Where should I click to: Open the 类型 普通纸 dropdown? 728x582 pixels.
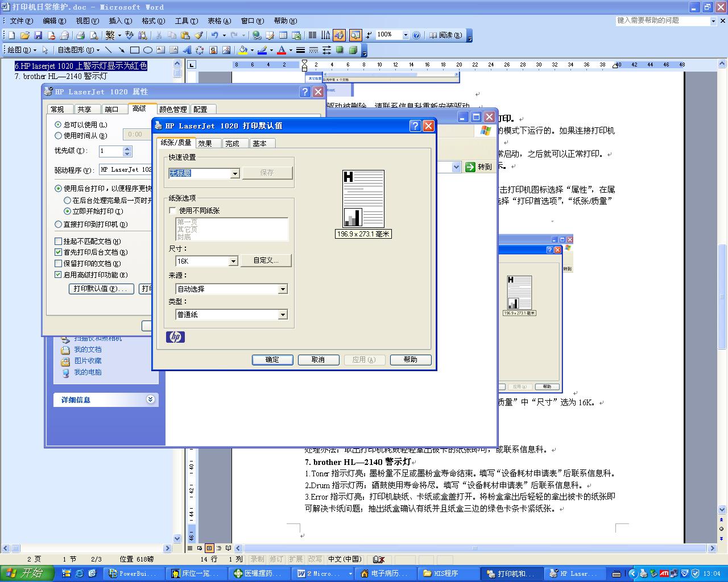pyautogui.click(x=283, y=315)
